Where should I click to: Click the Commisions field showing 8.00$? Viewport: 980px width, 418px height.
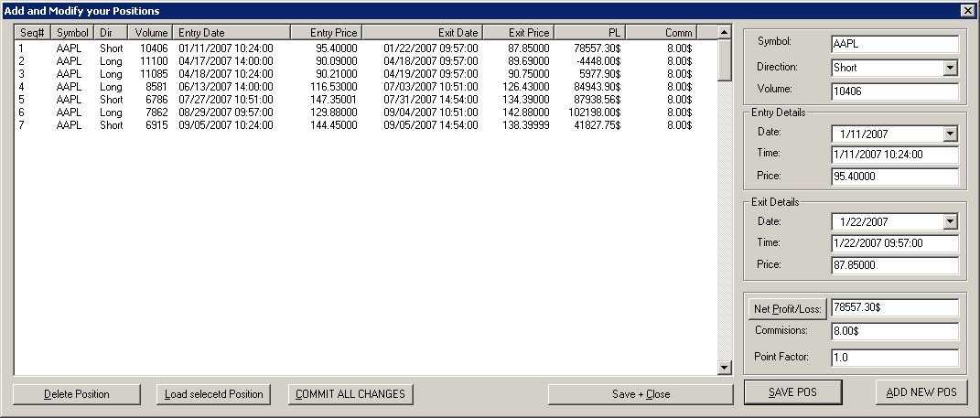(895, 332)
